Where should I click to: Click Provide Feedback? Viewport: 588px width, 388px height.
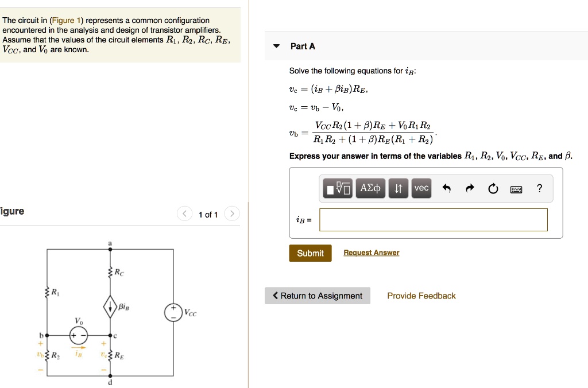point(421,296)
